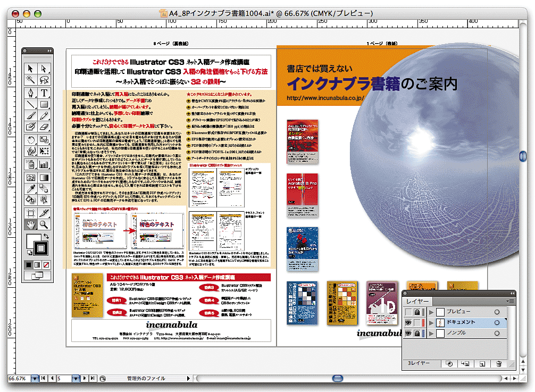535x392 pixels.
Task: Switch to the レイヤー tab
Action: [417, 301]
